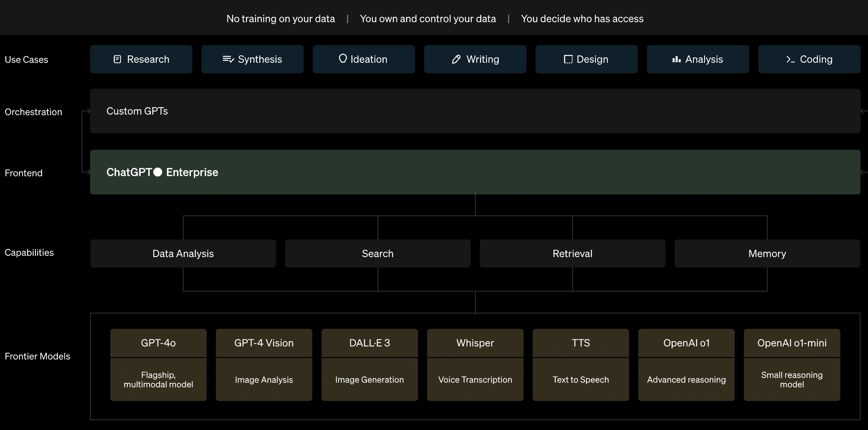The width and height of the screenshot is (868, 430).
Task: Click the 'Voice Transcription' description
Action: point(475,380)
